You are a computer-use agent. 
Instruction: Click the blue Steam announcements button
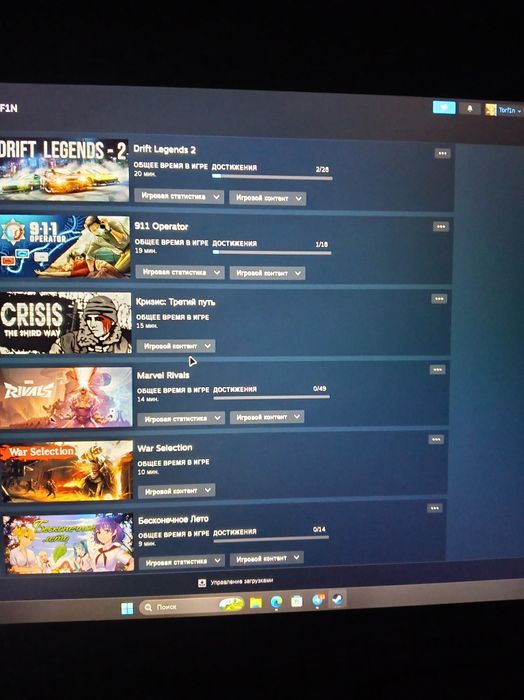(444, 108)
